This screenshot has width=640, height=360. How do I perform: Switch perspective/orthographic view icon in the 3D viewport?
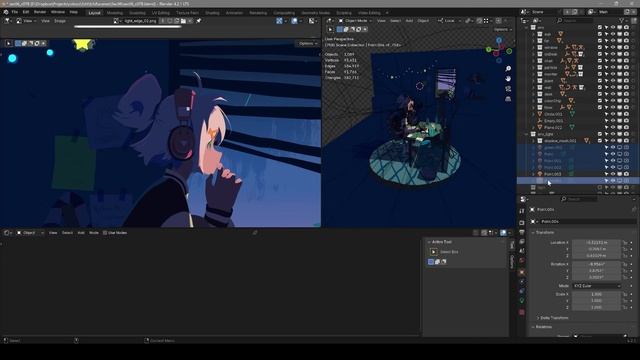click(x=508, y=99)
